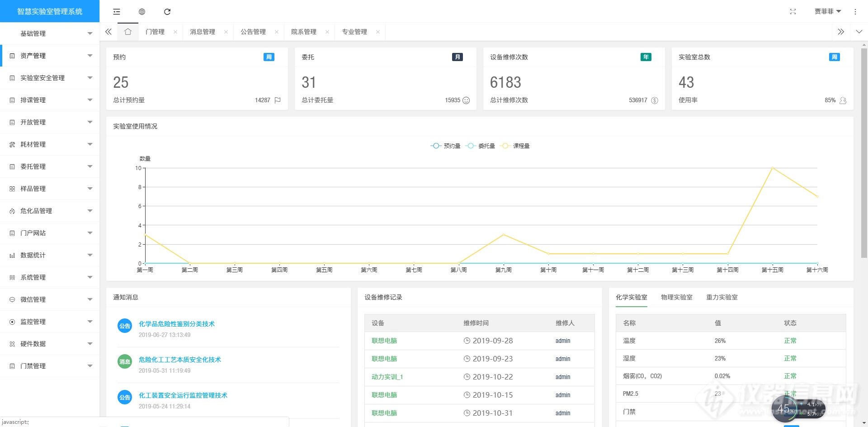
Task: Switch to the 物理实验室 tab
Action: 676,297
